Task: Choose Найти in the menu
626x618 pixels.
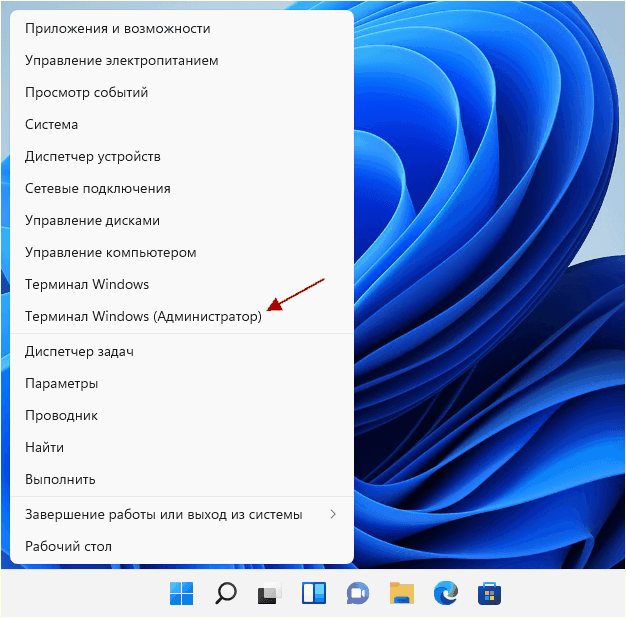Action: click(182, 447)
